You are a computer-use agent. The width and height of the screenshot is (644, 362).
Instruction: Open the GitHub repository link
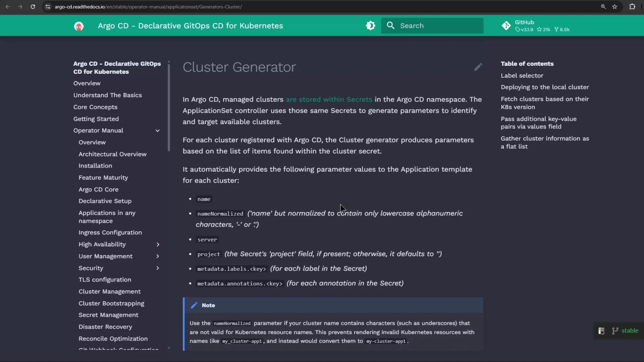[x=535, y=25]
